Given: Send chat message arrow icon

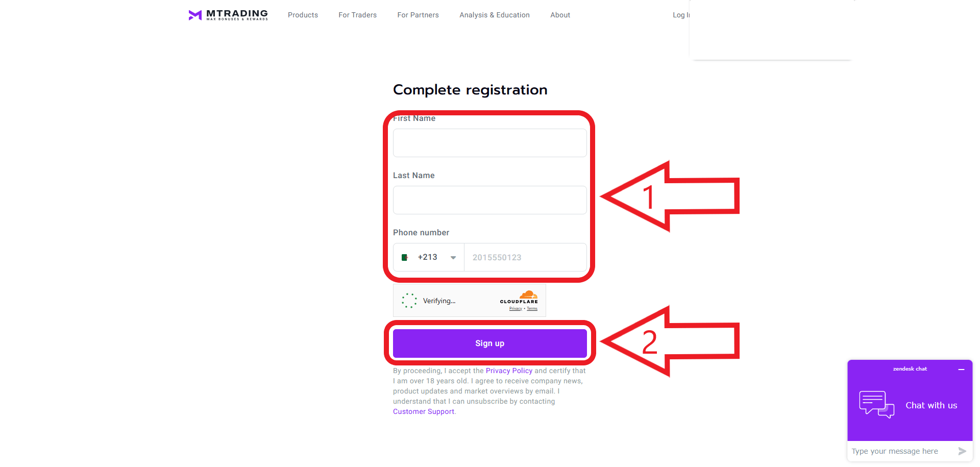Looking at the screenshot, I should 962,451.
